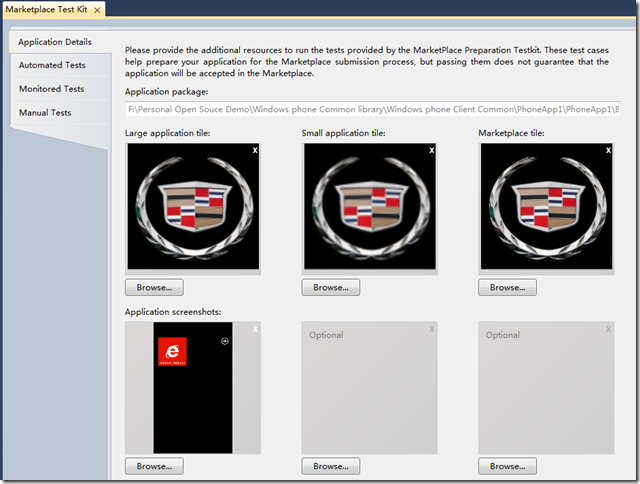Clear the second optional screenshot slot
The width and height of the screenshot is (640, 484).
[x=432, y=329]
